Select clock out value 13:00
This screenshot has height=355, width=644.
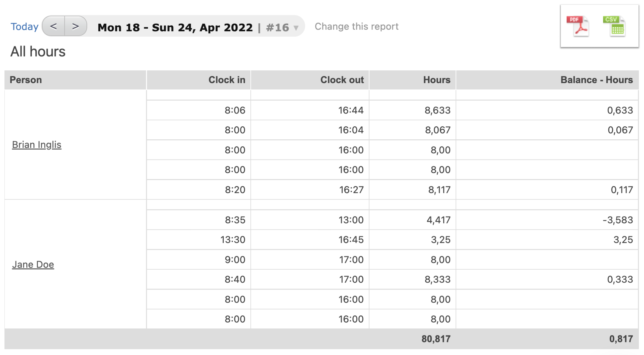(x=351, y=220)
